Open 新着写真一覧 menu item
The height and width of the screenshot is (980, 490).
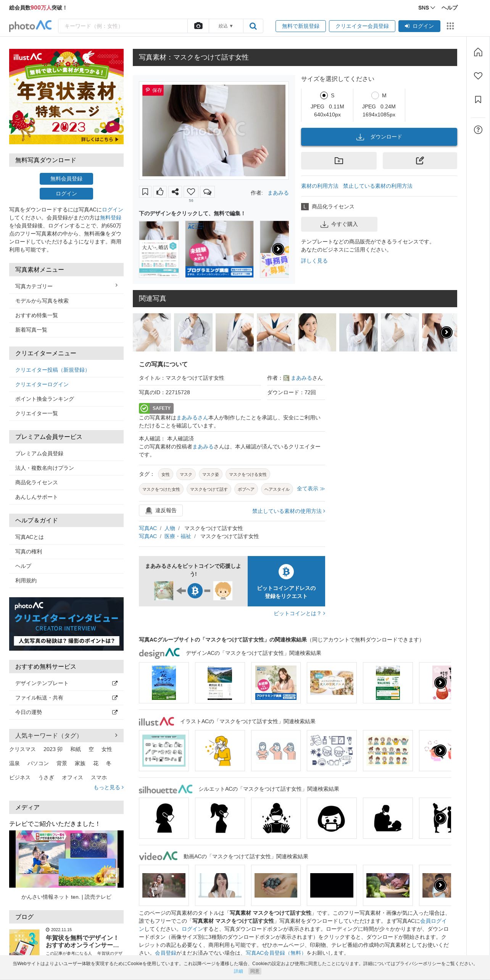pyautogui.click(x=66, y=330)
